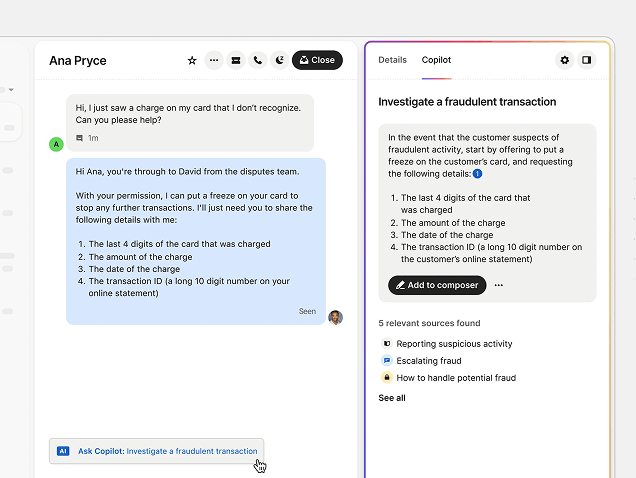Collapse the side panel with the sidebar icon
Screen dimensions: 636x478
pyautogui.click(x=587, y=60)
